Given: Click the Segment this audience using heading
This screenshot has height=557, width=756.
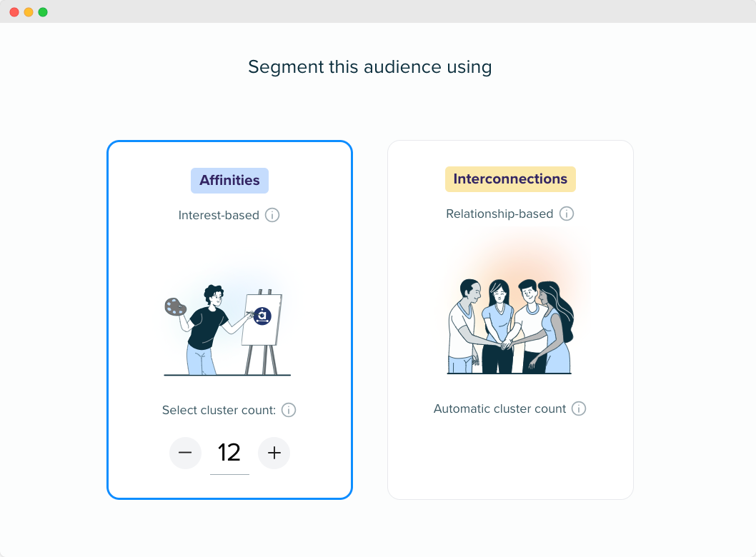Looking at the screenshot, I should (370, 67).
